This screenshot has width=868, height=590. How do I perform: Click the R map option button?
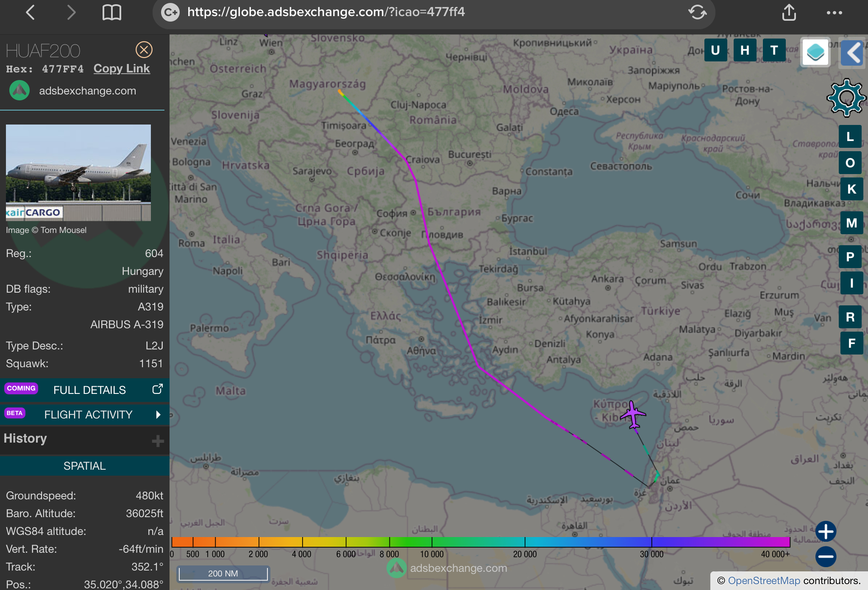[x=850, y=317]
